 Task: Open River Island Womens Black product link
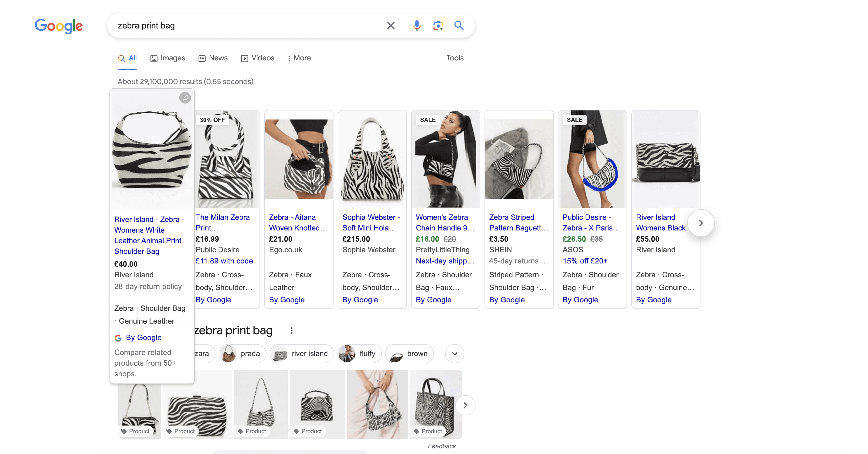(661, 222)
